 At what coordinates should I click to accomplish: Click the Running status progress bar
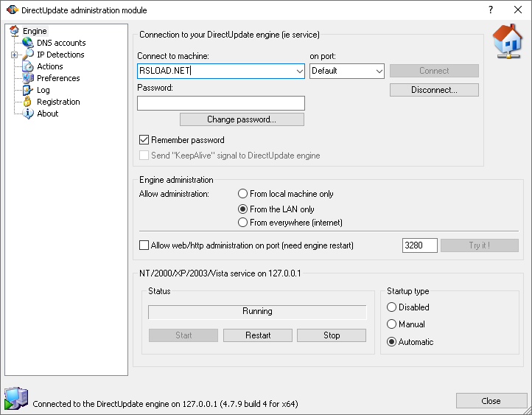click(257, 312)
